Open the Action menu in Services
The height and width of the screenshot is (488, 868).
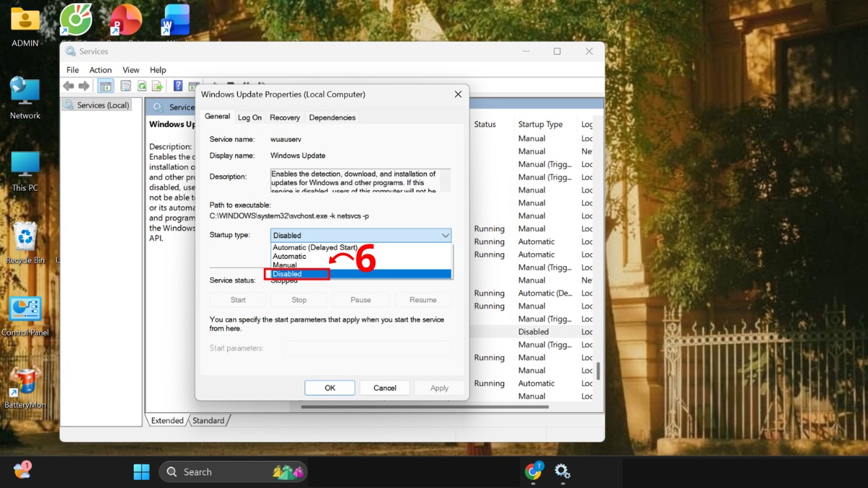[x=100, y=69]
